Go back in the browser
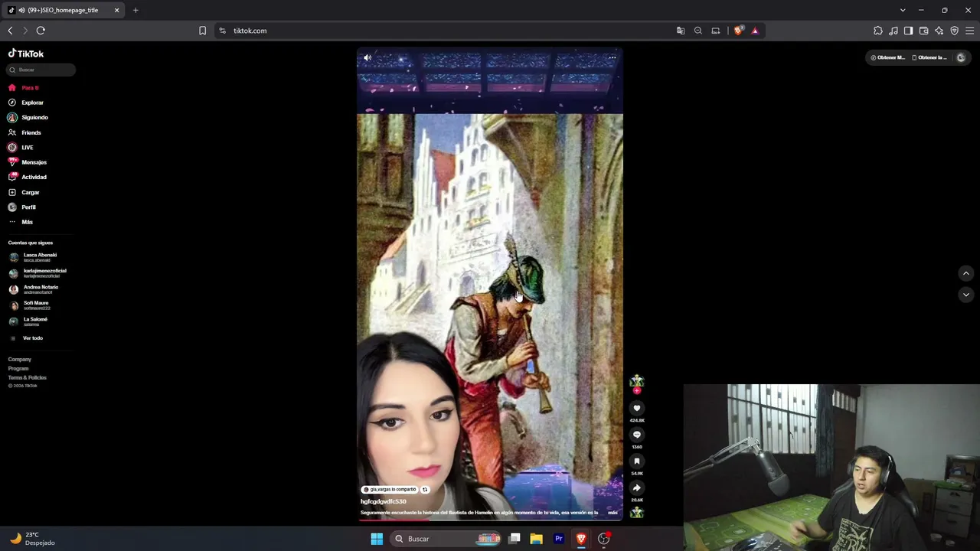The height and width of the screenshot is (551, 980). point(10,31)
